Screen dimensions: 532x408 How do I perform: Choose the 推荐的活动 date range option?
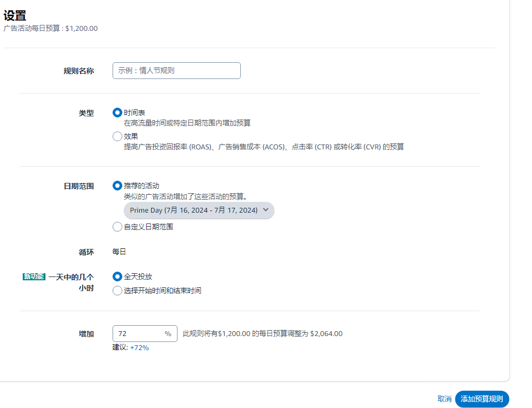point(117,186)
